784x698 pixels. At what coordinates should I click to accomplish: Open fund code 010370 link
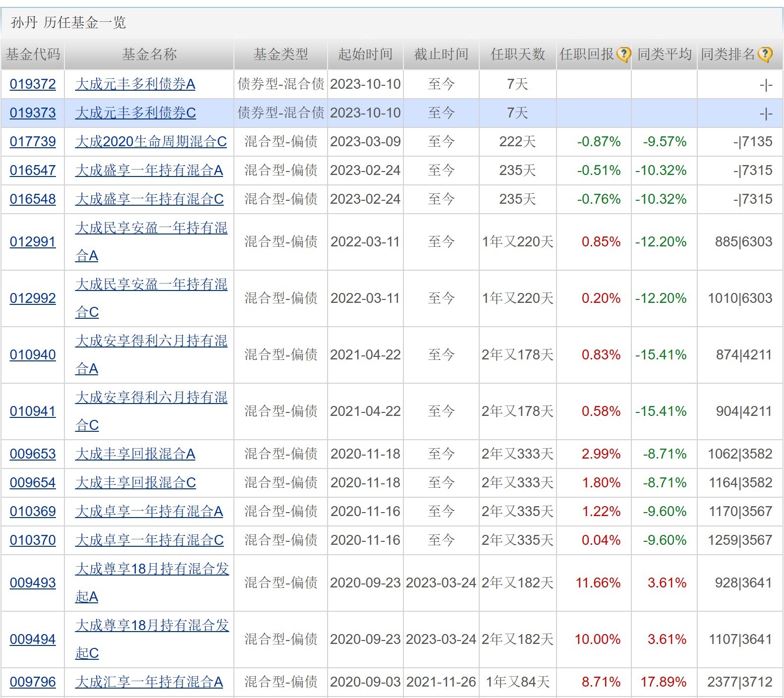pos(33,540)
